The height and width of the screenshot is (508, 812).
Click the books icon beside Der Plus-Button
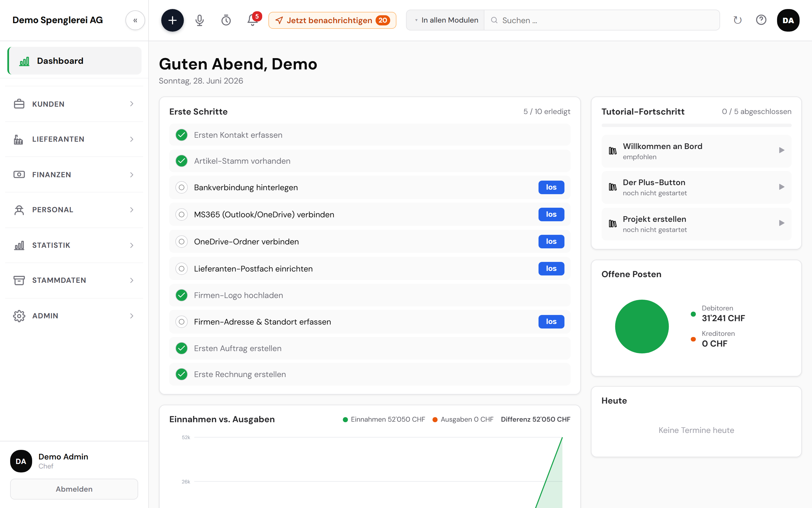(613, 187)
